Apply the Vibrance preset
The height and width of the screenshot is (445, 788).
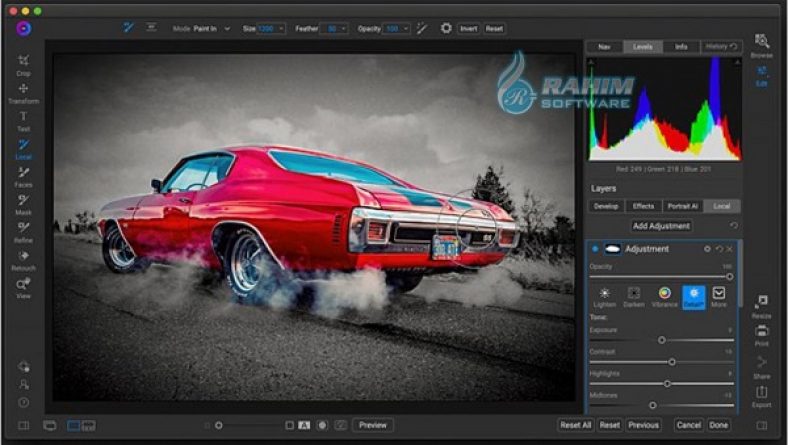tap(664, 297)
